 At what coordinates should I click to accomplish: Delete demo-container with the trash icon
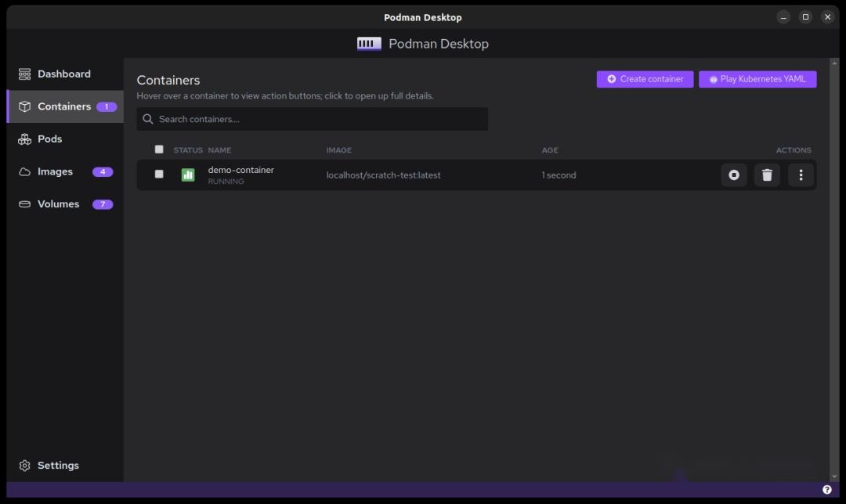767,175
